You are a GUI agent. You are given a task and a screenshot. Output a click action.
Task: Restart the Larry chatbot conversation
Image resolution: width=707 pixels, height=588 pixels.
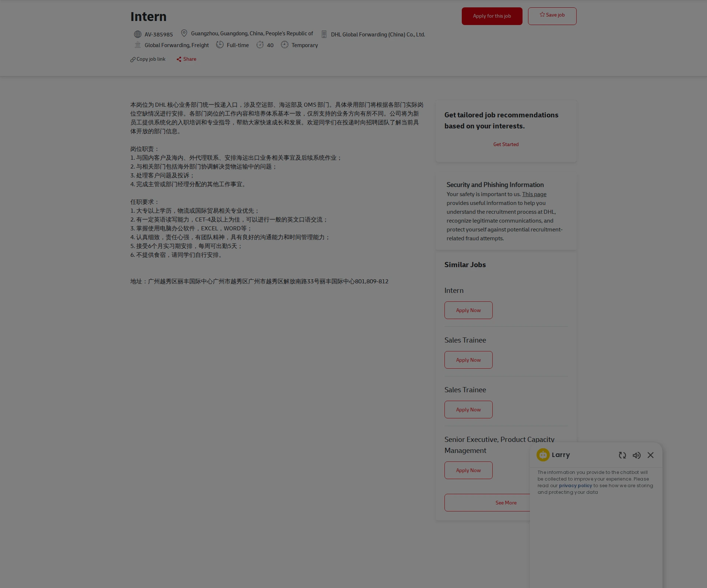pos(622,455)
